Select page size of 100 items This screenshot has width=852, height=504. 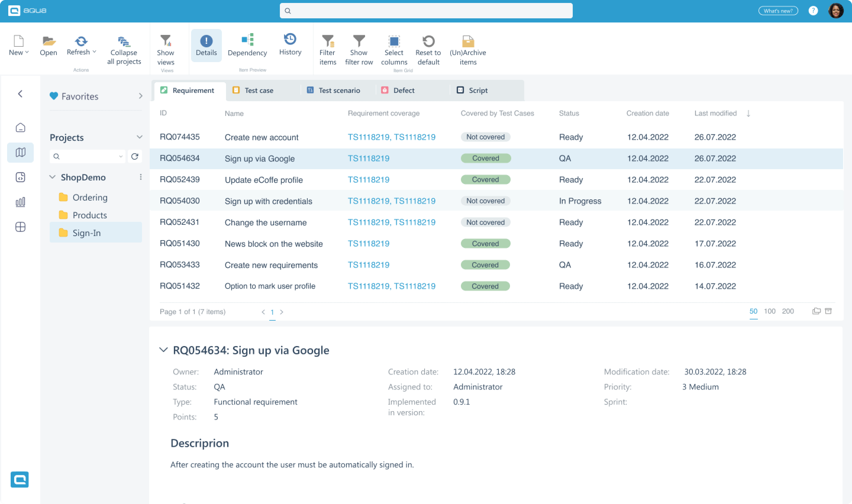[770, 311]
